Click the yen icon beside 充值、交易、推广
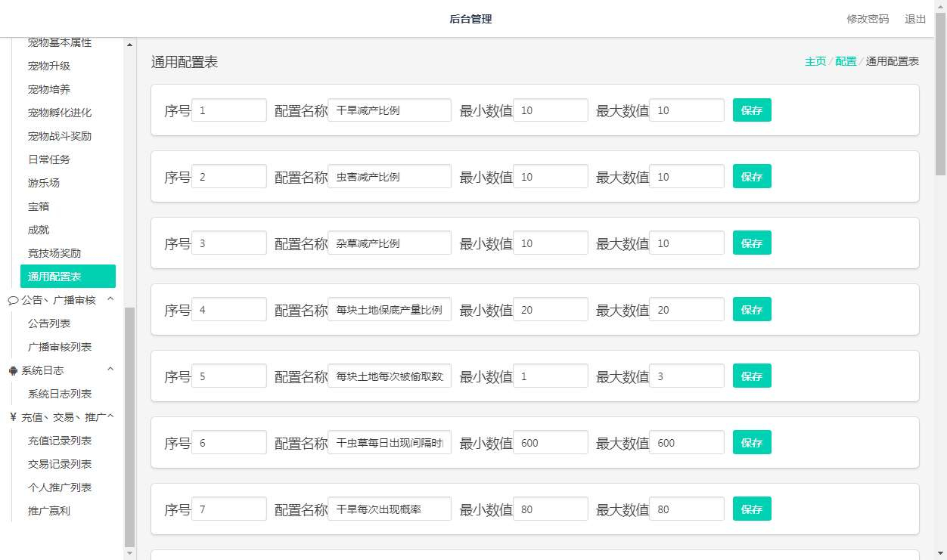This screenshot has width=947, height=560. coord(13,417)
